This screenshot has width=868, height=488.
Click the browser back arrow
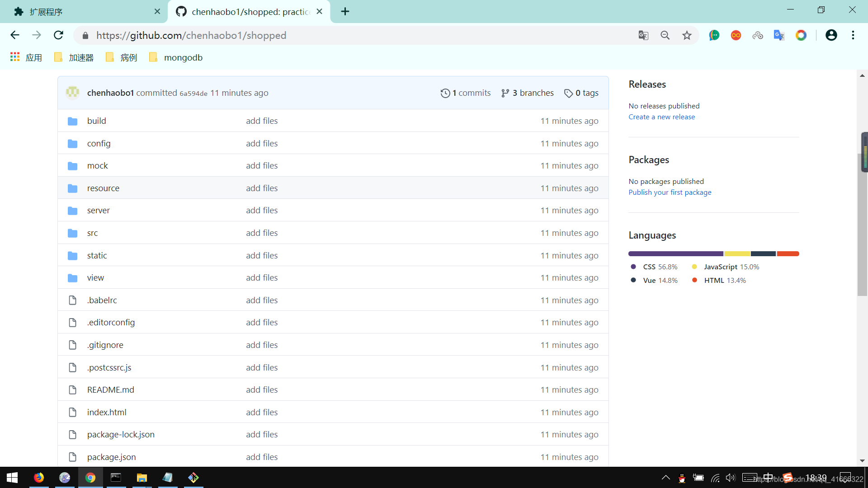[x=15, y=35]
